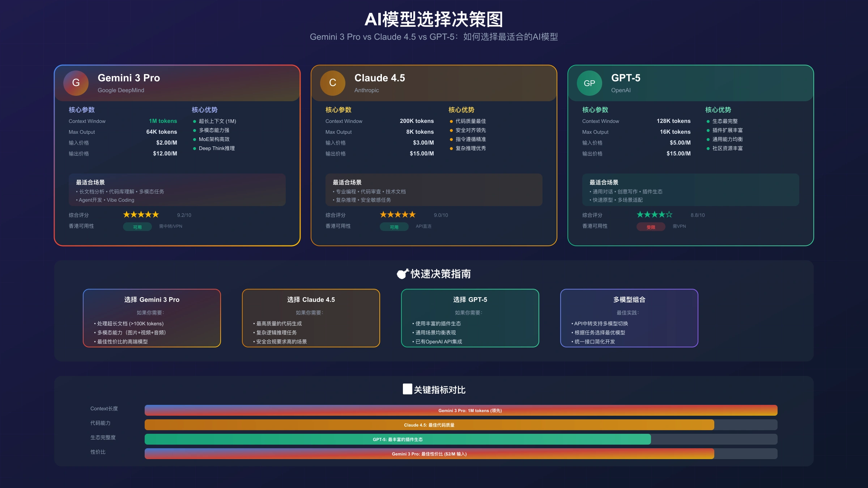Click 已有OpenAI API集成 bullet
The width and height of the screenshot is (868, 488).
(437, 342)
